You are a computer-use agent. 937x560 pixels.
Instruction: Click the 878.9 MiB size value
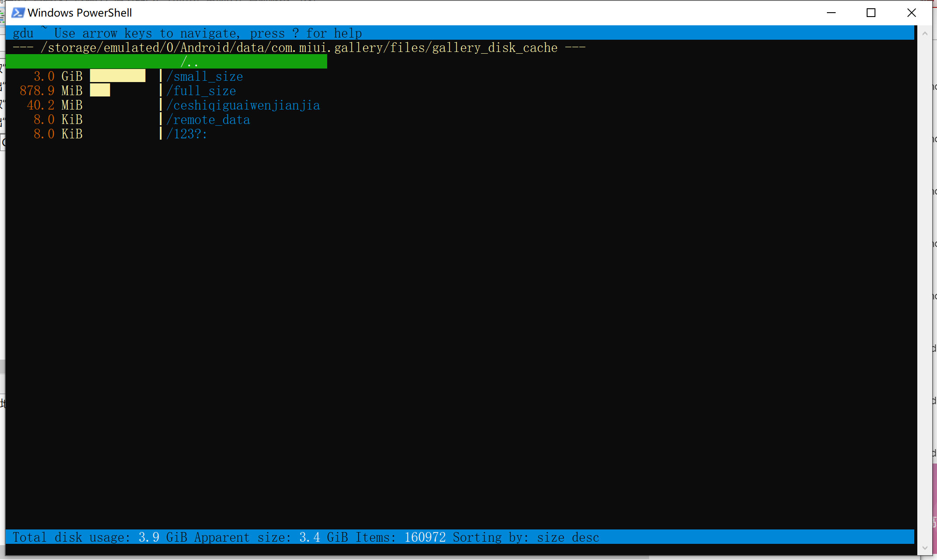[51, 91]
